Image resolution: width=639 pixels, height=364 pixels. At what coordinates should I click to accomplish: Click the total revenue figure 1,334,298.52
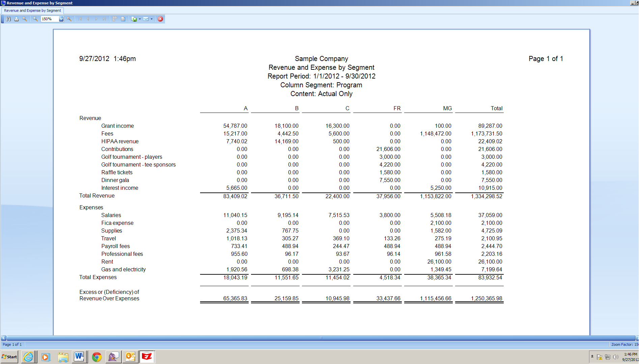pos(487,196)
